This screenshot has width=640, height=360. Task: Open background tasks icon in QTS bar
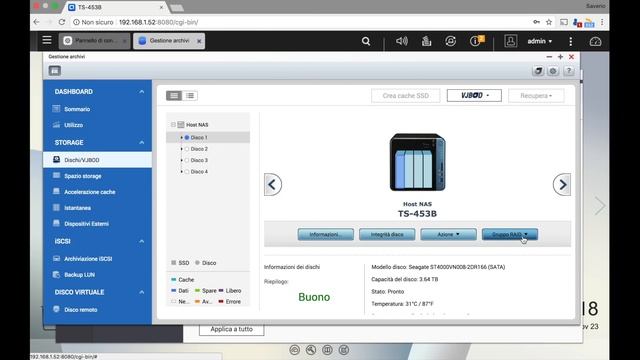[x=426, y=41]
